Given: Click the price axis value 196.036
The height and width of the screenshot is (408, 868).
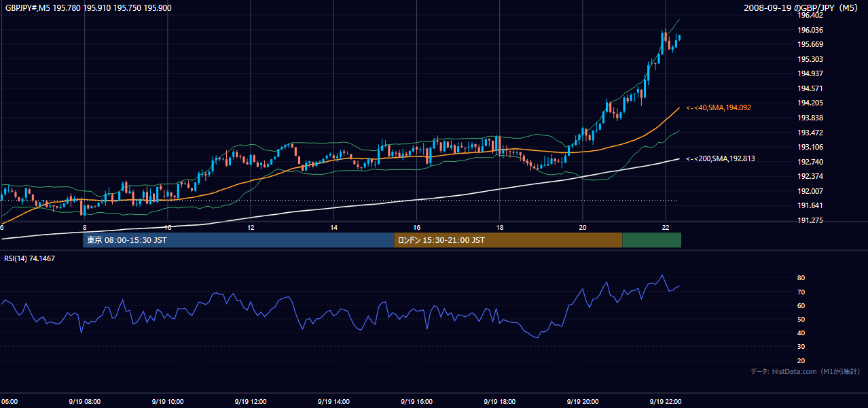Looking at the screenshot, I should pos(810,30).
